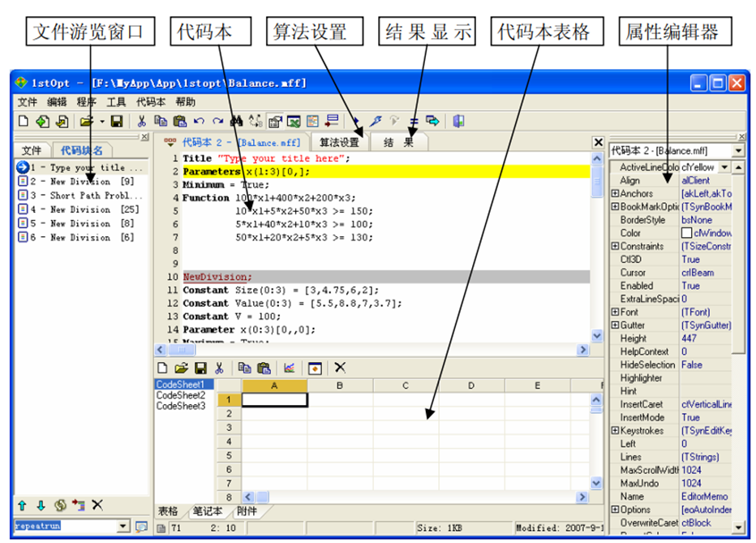Click the code editor scroll-down arrow
Viewport: 756px width, 543px height.
[x=597, y=336]
